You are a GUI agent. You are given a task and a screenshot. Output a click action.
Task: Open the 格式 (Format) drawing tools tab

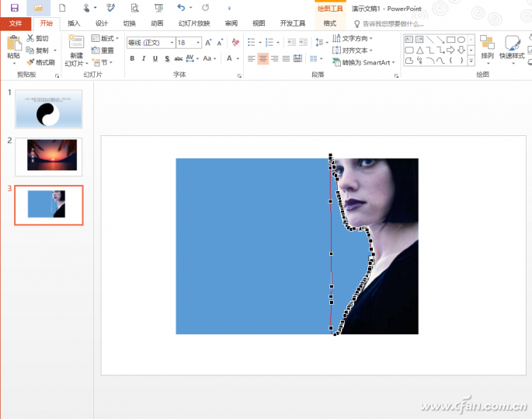point(329,23)
